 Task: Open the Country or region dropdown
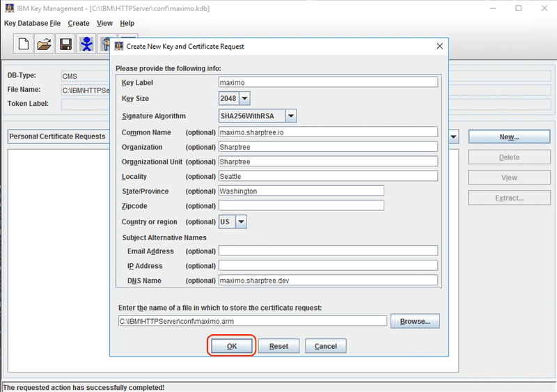pos(241,221)
